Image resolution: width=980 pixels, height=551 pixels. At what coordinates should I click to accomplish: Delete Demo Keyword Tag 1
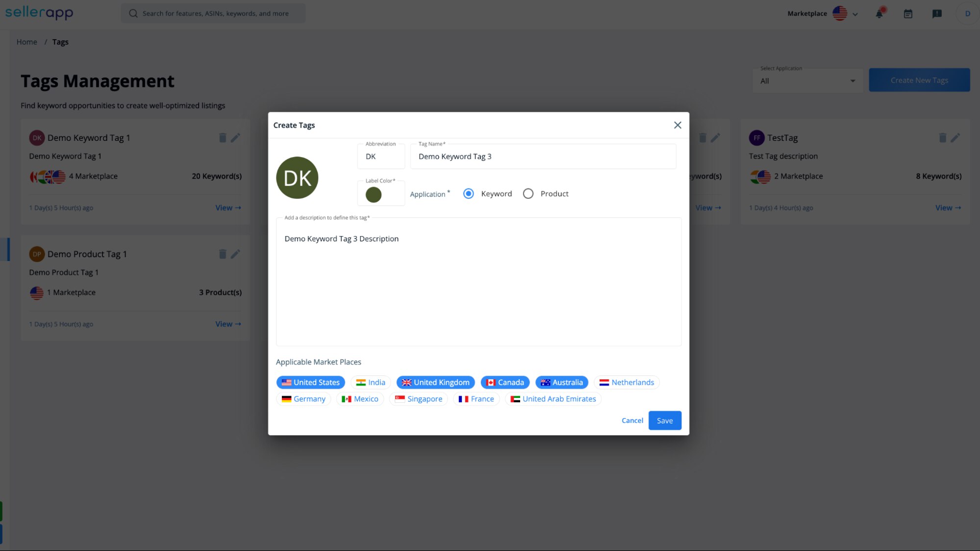point(223,138)
